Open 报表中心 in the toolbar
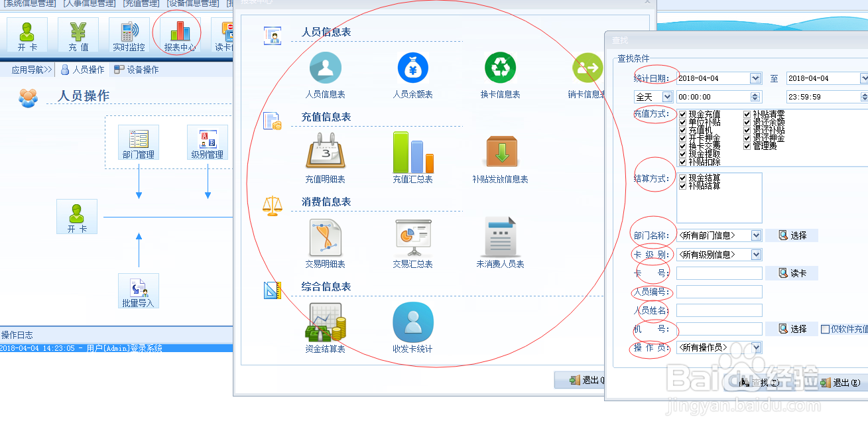Screen dimensions: 868x435 tap(180, 35)
